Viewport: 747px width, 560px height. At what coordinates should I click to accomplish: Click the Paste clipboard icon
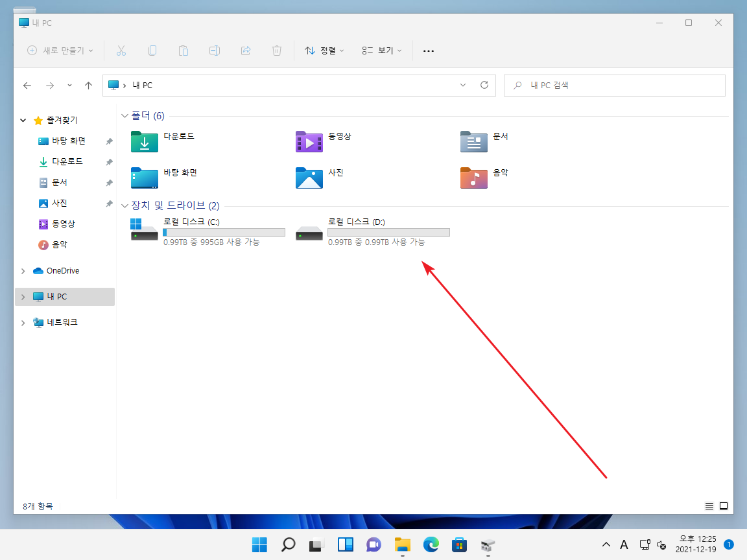(184, 51)
